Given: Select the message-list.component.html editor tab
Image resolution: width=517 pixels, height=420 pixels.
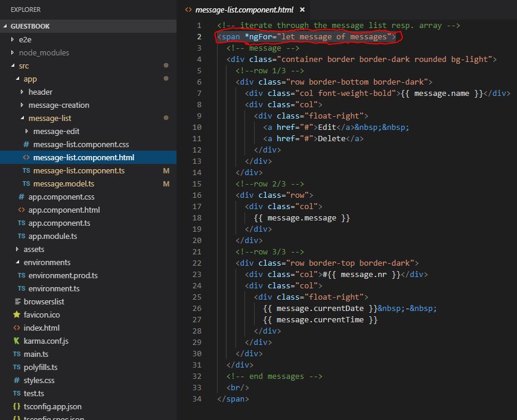Looking at the screenshot, I should click(x=244, y=10).
